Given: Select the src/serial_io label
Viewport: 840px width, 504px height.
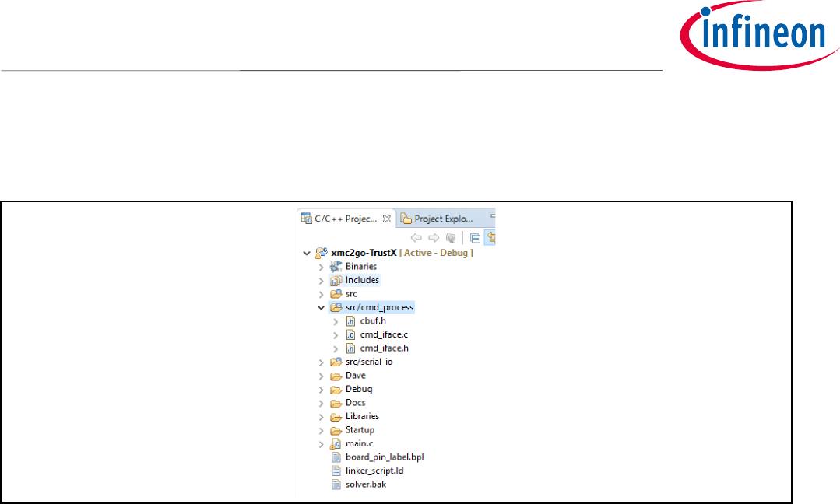Looking at the screenshot, I should pos(369,362).
